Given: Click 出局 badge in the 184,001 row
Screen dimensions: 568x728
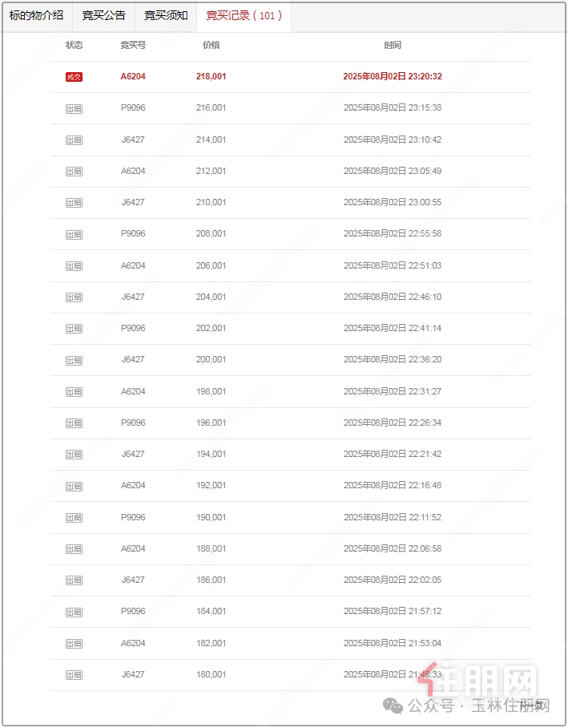Looking at the screenshot, I should 74,613.
